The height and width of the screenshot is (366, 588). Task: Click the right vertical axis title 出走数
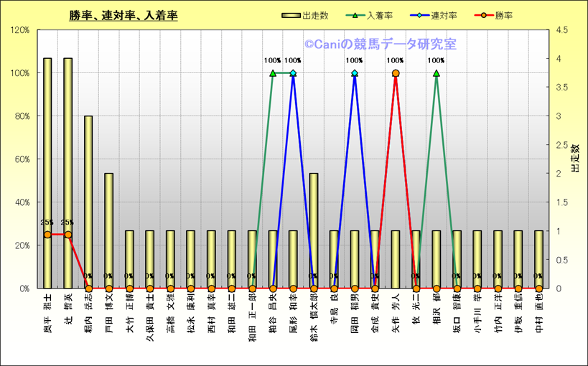pyautogui.click(x=574, y=159)
